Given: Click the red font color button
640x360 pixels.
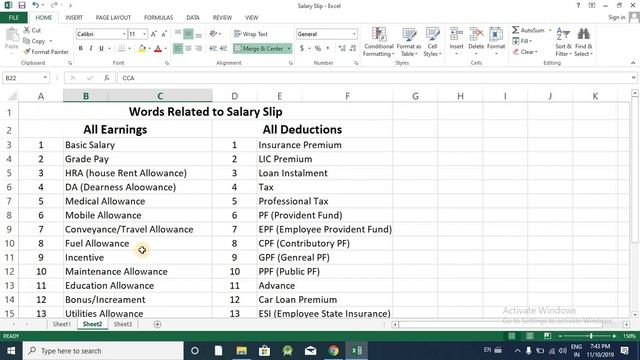Looking at the screenshot, I should (x=158, y=49).
